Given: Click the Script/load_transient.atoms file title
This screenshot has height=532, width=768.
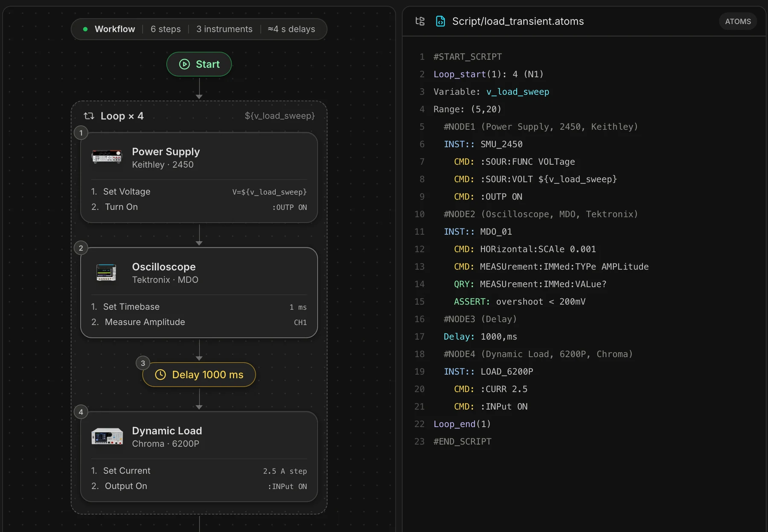Looking at the screenshot, I should pyautogui.click(x=518, y=21).
